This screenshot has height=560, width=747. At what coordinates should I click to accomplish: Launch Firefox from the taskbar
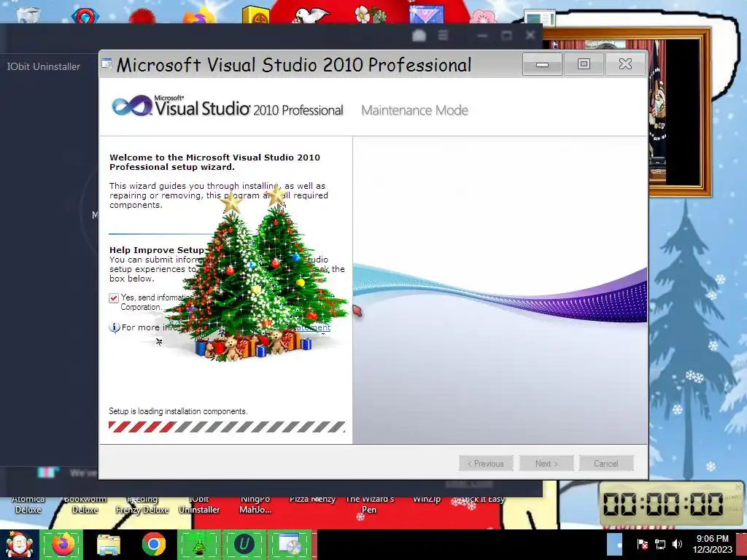[x=62, y=545]
